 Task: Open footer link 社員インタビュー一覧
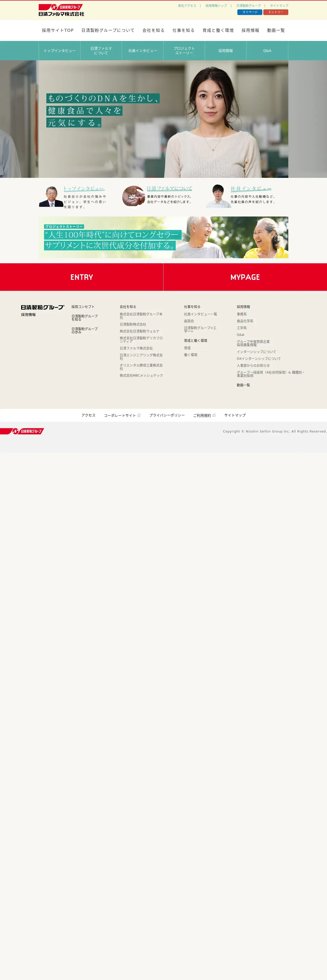pos(201,314)
